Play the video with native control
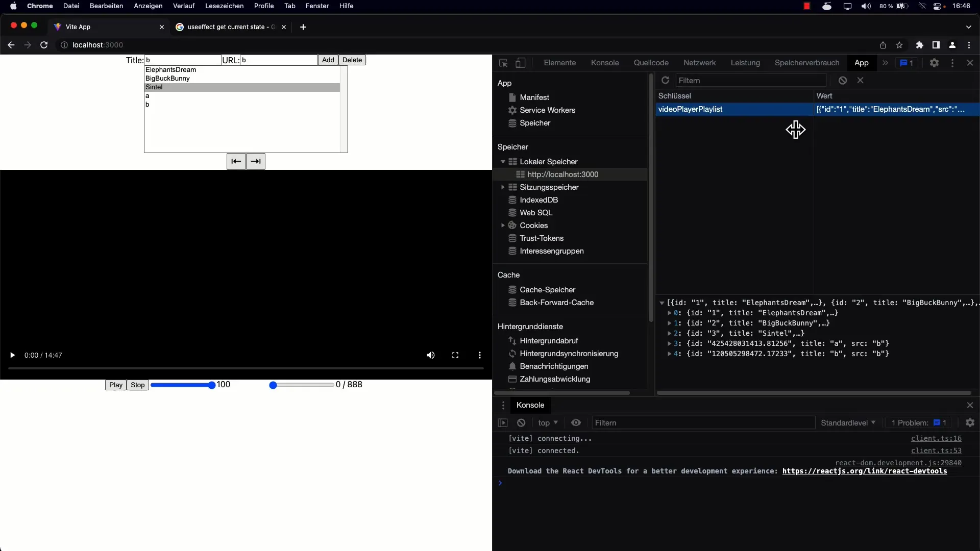This screenshot has width=980, height=551. (12, 355)
